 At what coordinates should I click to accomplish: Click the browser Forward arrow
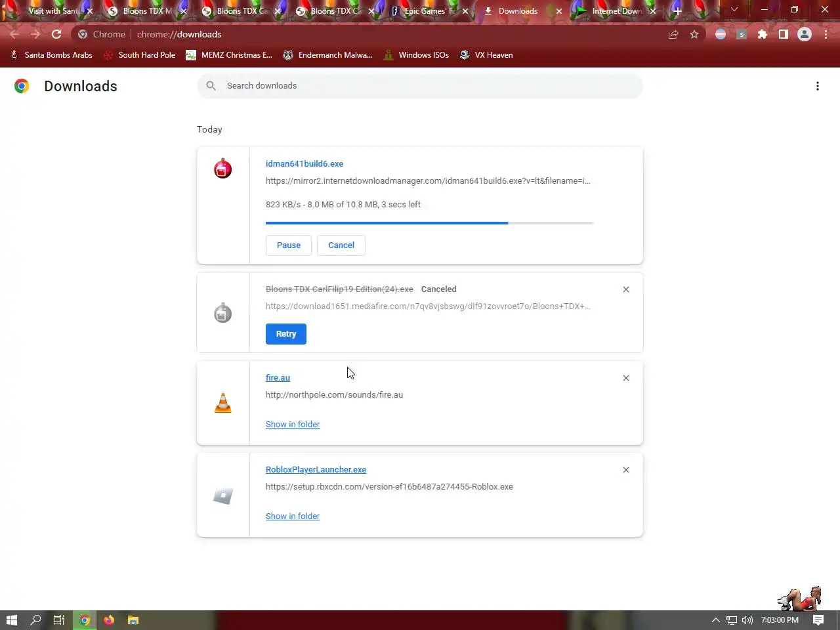point(35,34)
